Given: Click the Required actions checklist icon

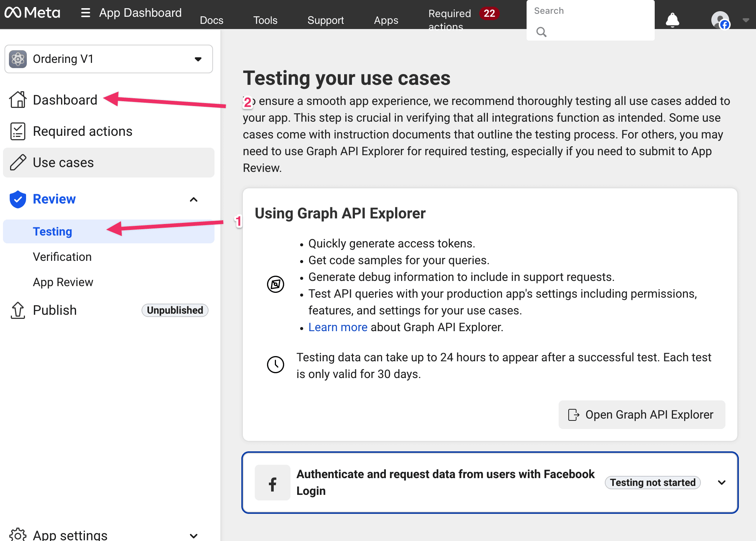Looking at the screenshot, I should [18, 131].
